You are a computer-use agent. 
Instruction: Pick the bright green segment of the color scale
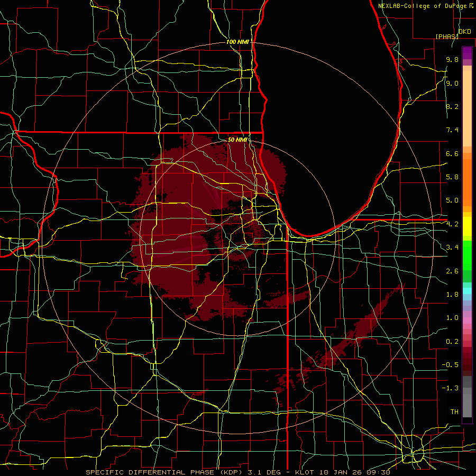467,255
